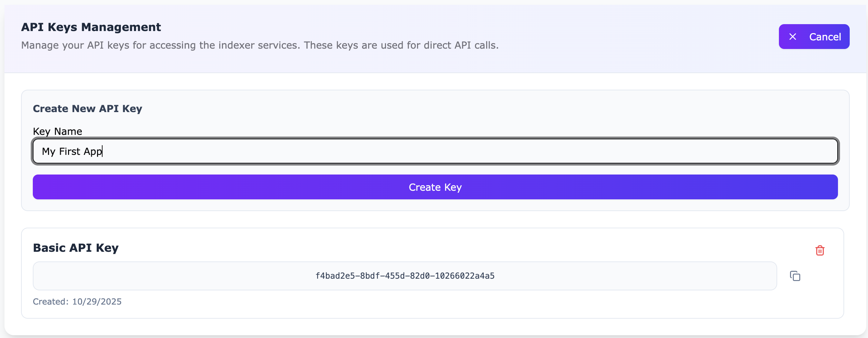Click the X icon beside Cancel

click(x=793, y=37)
